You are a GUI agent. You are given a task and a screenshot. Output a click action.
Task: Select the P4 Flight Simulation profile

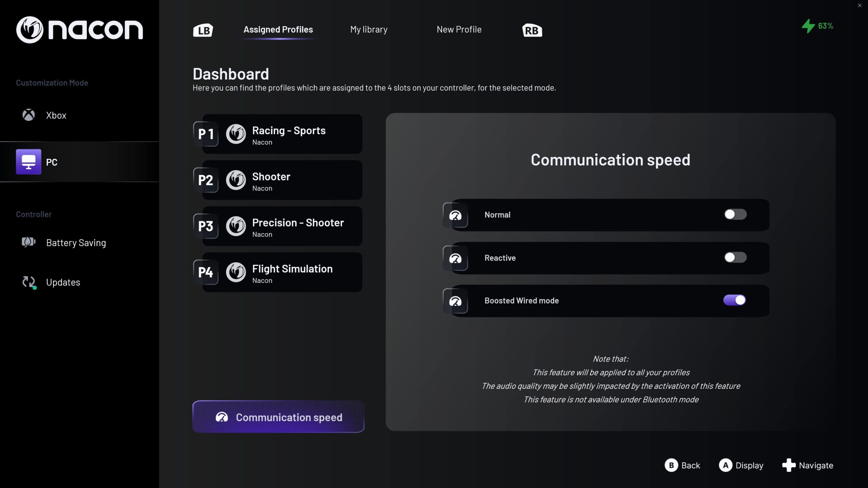[281, 272]
